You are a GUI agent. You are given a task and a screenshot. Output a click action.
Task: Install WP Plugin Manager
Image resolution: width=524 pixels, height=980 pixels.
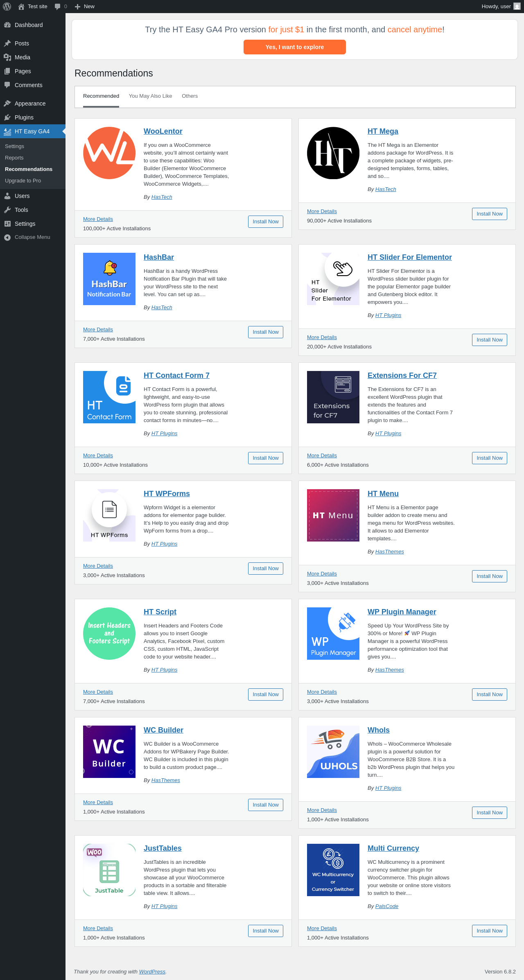(x=490, y=695)
